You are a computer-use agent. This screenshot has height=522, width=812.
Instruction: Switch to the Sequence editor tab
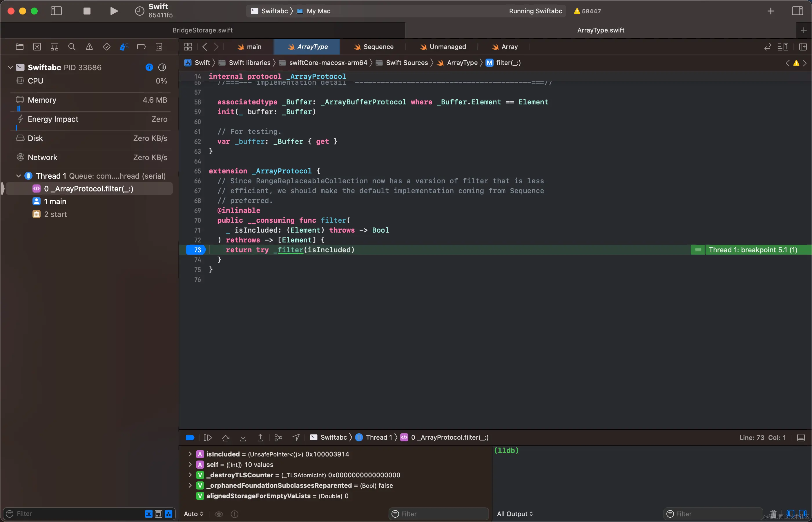coord(374,47)
